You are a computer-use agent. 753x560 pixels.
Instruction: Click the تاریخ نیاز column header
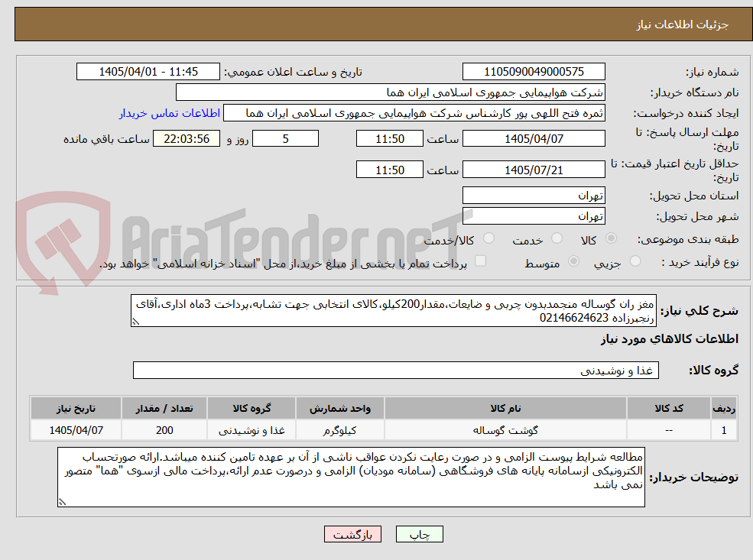coord(76,409)
